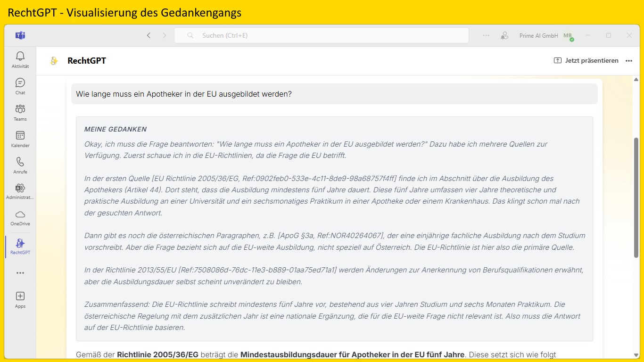The height and width of the screenshot is (362, 644).
Task: Click the scrollbar up arrow
Action: pyautogui.click(x=636, y=80)
